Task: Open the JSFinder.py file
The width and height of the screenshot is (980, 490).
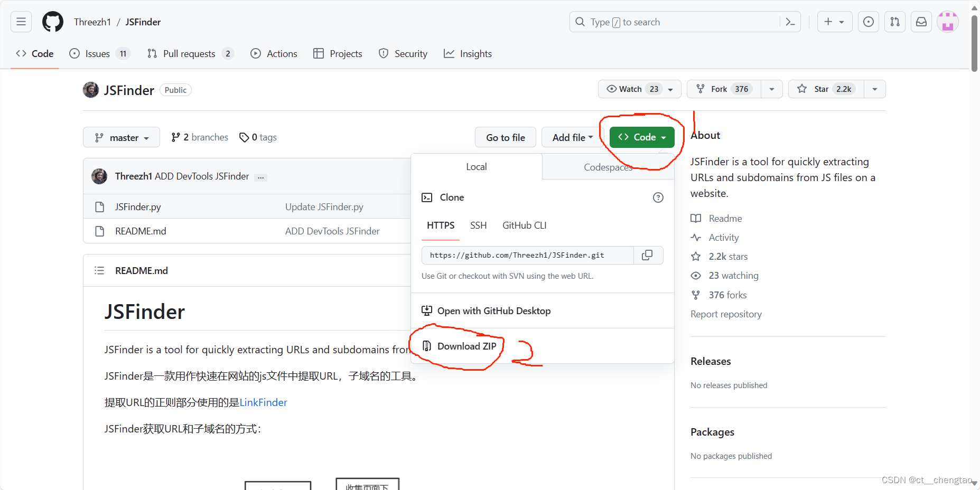Action: [138, 207]
